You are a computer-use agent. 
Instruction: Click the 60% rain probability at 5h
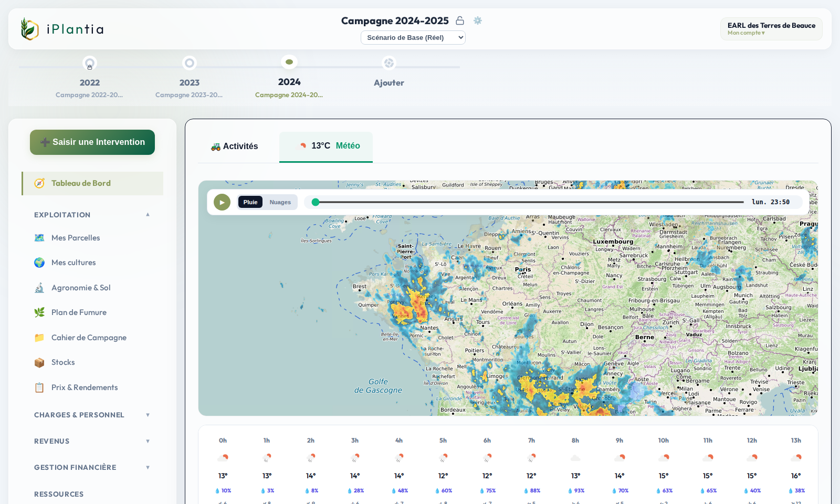point(444,491)
